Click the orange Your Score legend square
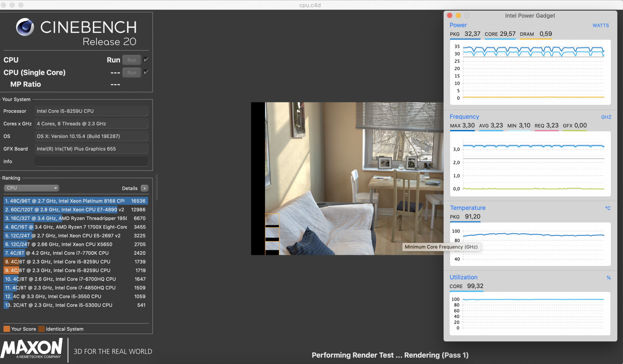The height and width of the screenshot is (364, 623). click(x=7, y=329)
